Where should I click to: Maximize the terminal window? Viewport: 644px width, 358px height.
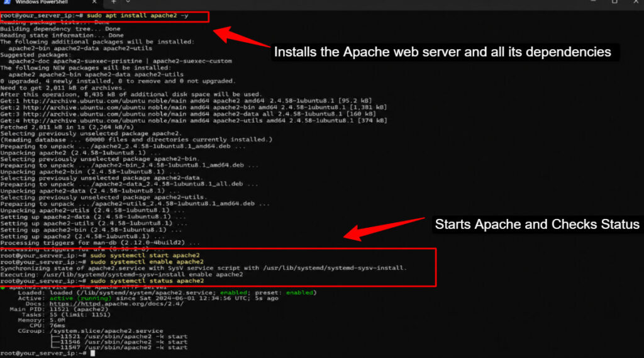coord(614,2)
